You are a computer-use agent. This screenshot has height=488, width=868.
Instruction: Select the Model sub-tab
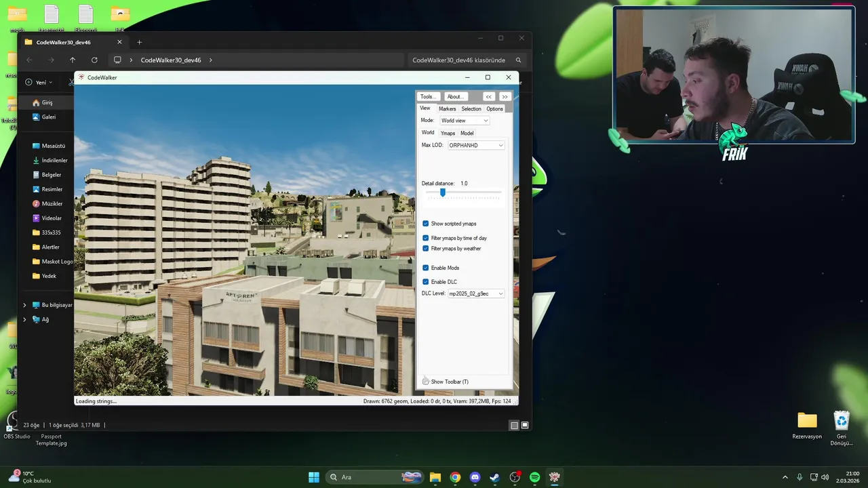click(x=467, y=133)
